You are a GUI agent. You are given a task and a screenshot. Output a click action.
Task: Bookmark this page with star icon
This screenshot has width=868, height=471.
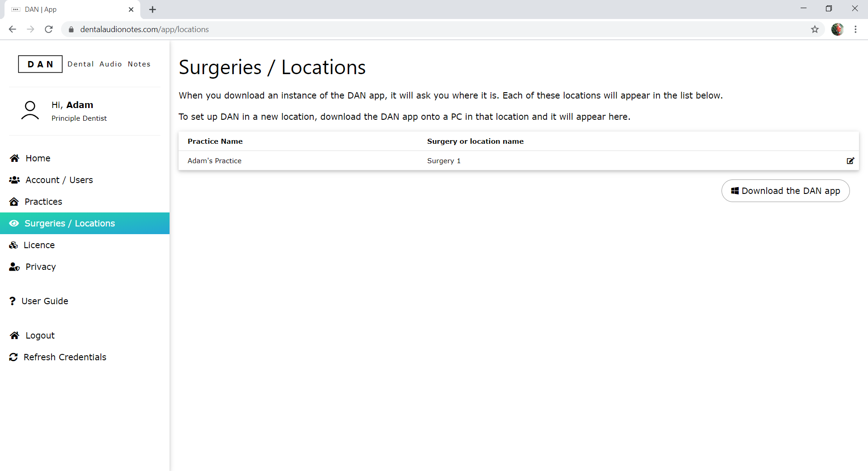click(815, 29)
